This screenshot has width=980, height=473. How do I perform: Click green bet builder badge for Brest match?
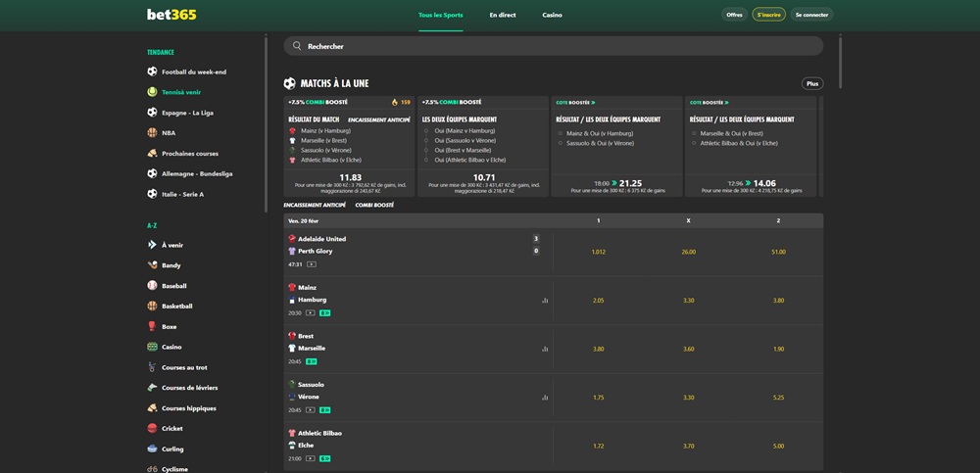click(x=312, y=361)
